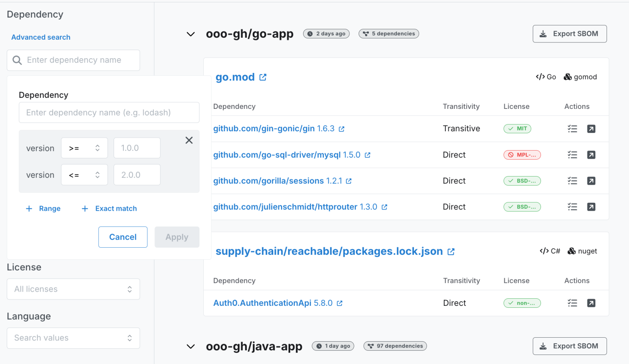Screen dimensions: 629x364
Task: Export SBOM for ooo-gh/go-app
Action: pos(569,34)
